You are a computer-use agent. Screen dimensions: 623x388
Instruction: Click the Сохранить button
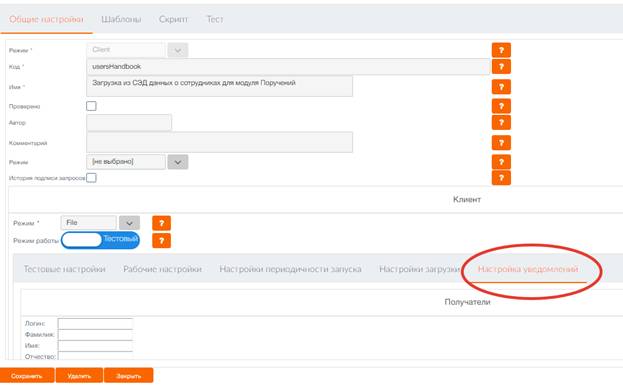click(x=27, y=376)
